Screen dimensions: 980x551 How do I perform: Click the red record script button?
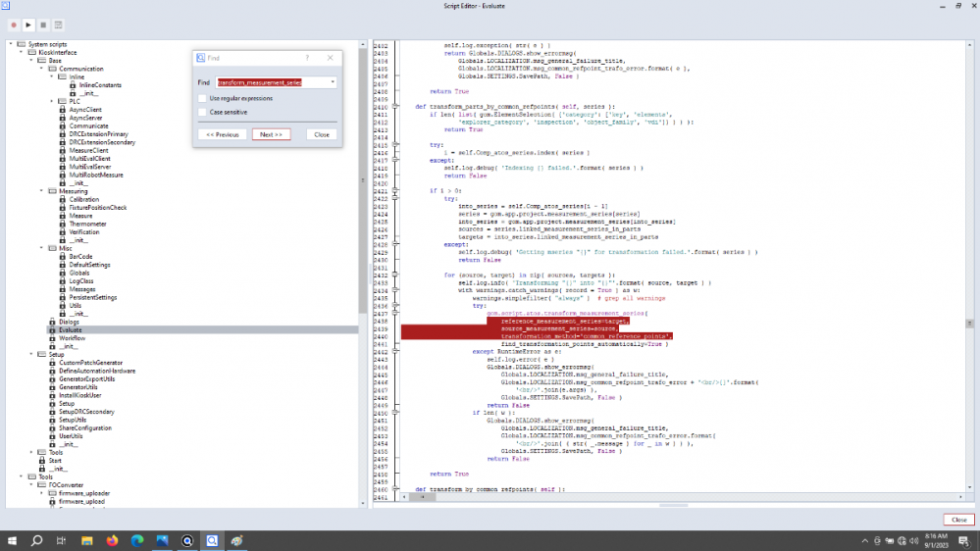(13, 24)
